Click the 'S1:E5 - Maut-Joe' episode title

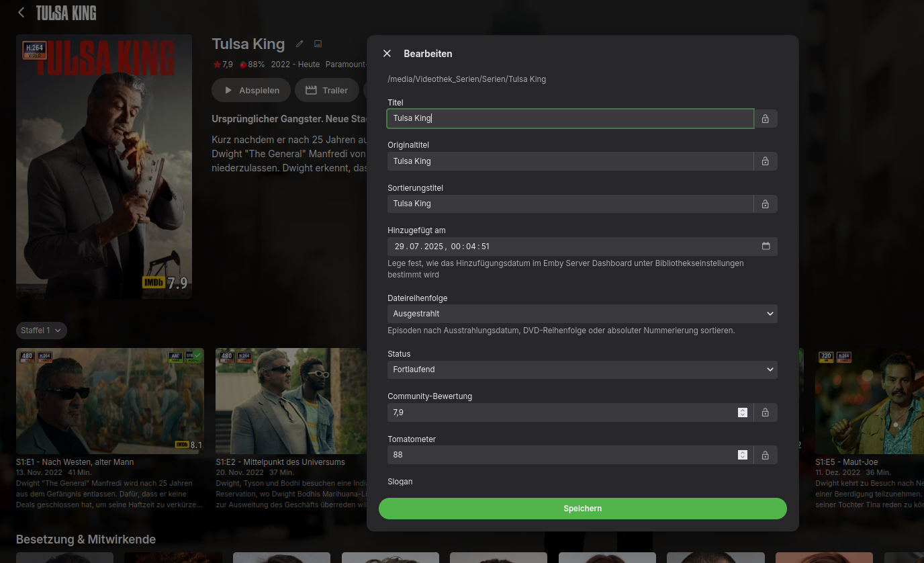(846, 462)
